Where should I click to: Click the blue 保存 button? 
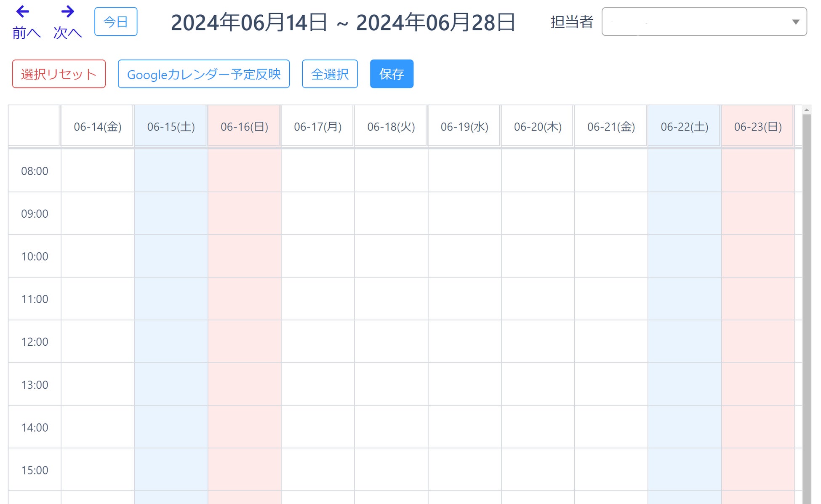pos(391,74)
